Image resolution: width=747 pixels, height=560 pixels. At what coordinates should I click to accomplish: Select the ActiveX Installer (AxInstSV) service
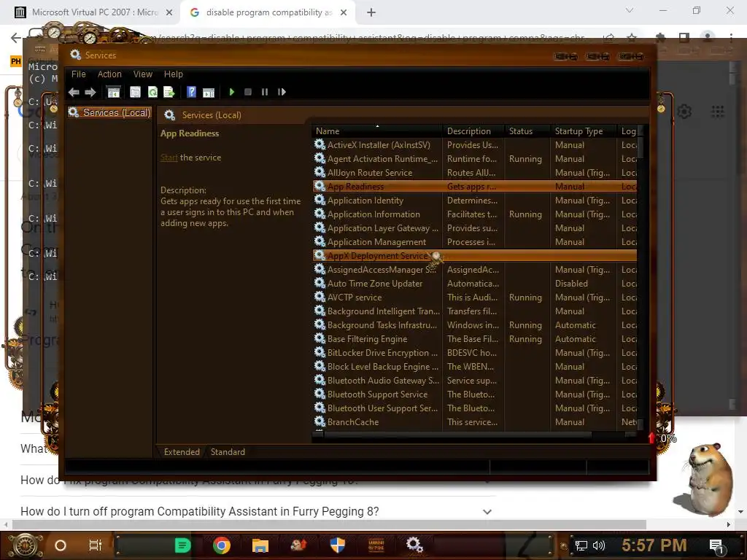(x=474, y=145)
